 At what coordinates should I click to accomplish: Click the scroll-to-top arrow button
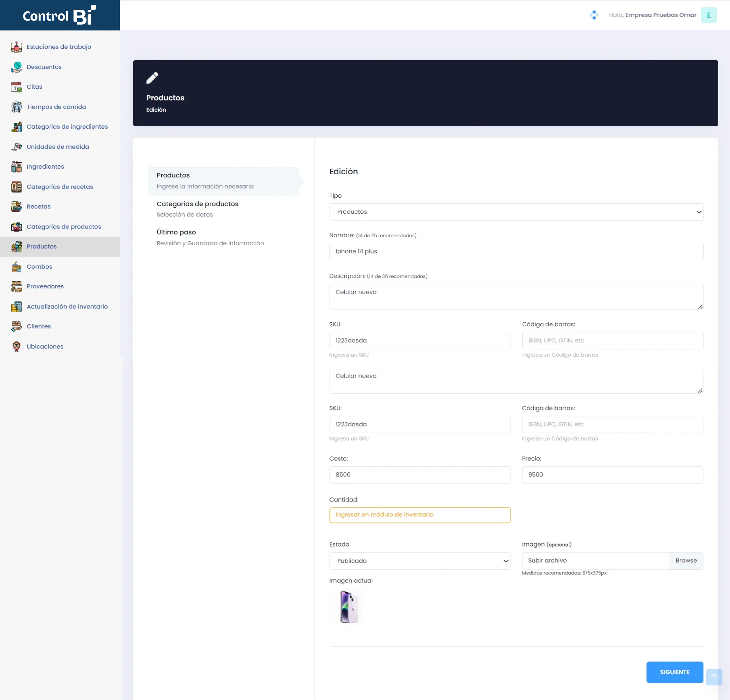[714, 677]
